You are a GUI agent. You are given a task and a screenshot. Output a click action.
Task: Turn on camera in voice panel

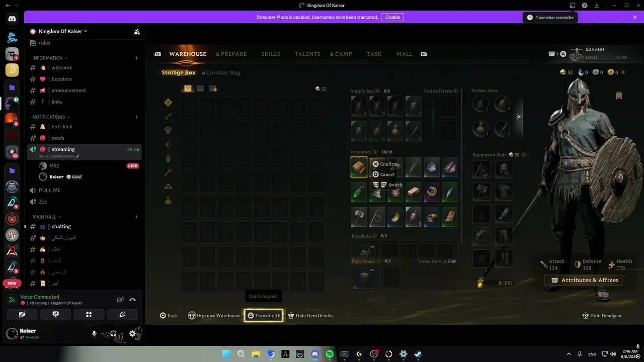(22, 314)
